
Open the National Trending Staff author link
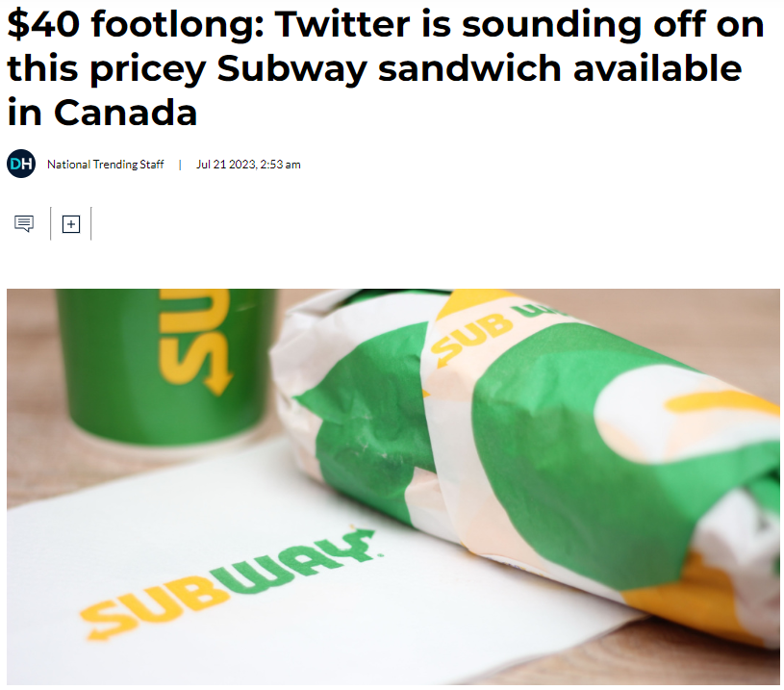[106, 165]
